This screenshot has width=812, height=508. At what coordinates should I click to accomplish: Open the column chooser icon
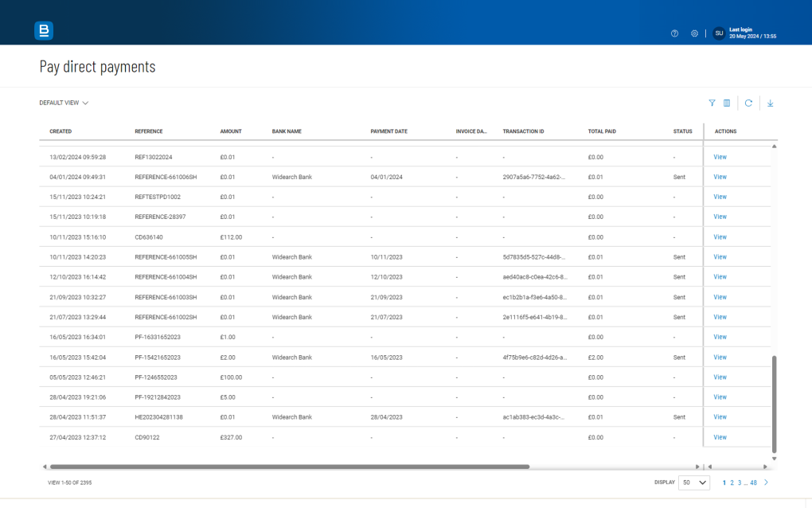pos(727,103)
